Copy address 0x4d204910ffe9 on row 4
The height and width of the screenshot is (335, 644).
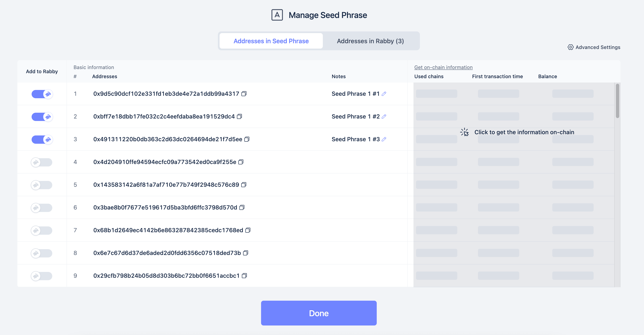(x=241, y=162)
